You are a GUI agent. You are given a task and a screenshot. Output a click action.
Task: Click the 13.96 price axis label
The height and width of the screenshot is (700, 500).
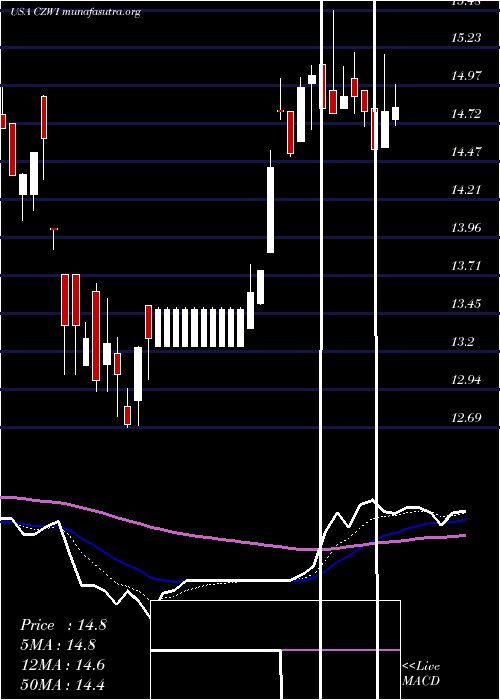click(466, 228)
